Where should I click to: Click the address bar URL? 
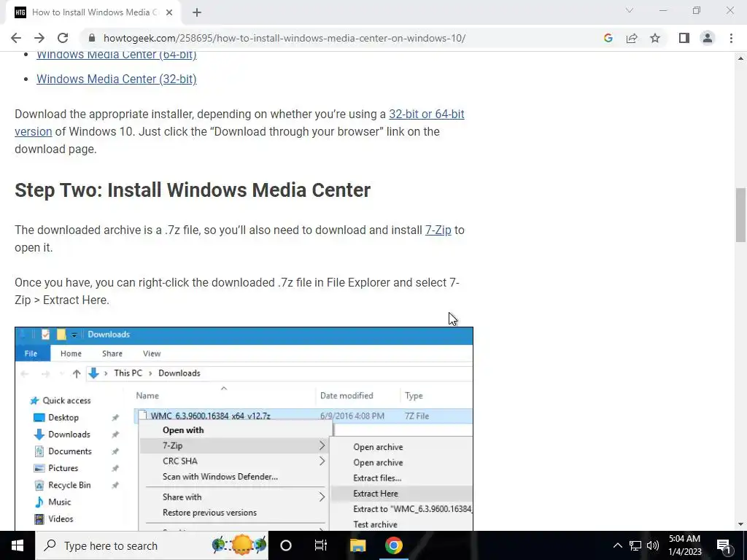coord(285,38)
